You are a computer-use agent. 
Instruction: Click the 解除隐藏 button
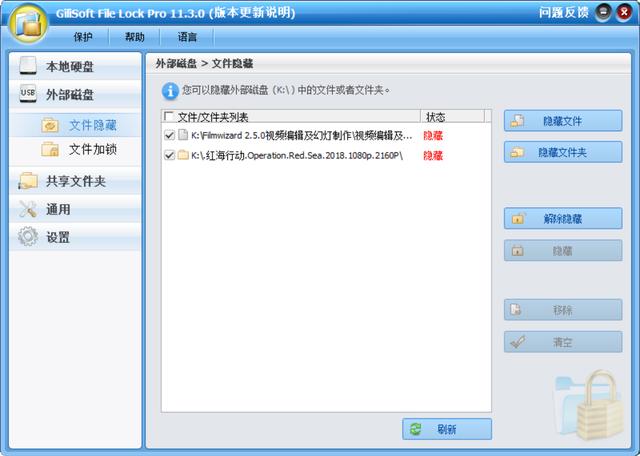coord(563,218)
